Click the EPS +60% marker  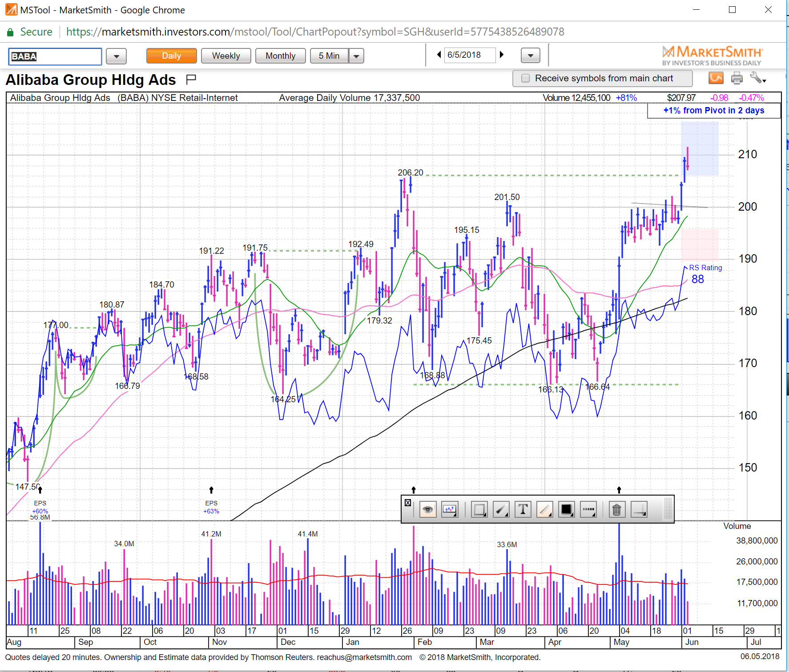[x=40, y=507]
